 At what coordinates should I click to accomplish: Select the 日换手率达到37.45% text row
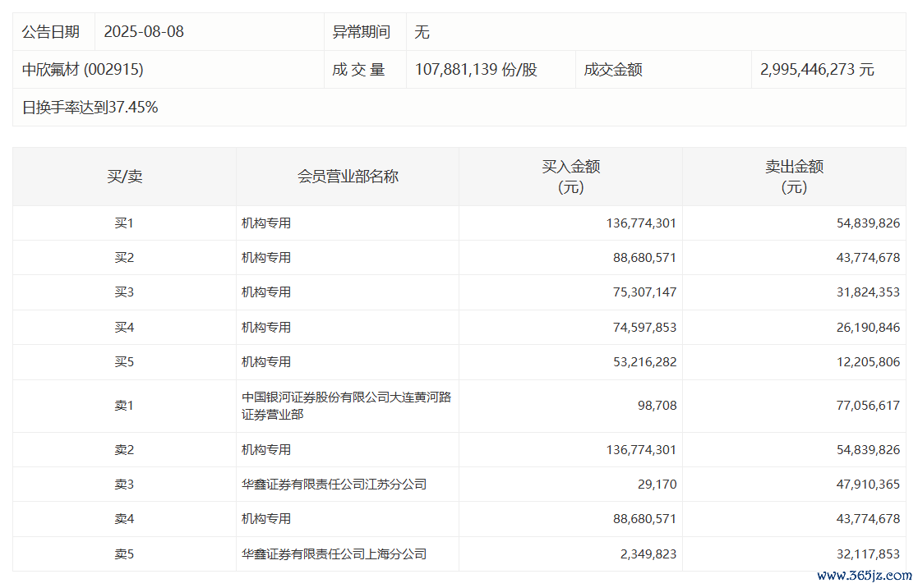pos(90,108)
